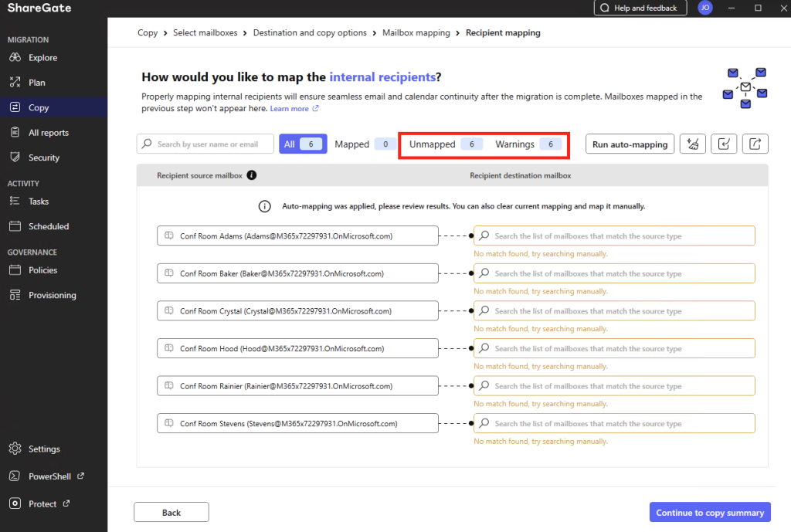791x532 pixels.
Task: Click the import mapping icon button
Action: point(724,144)
